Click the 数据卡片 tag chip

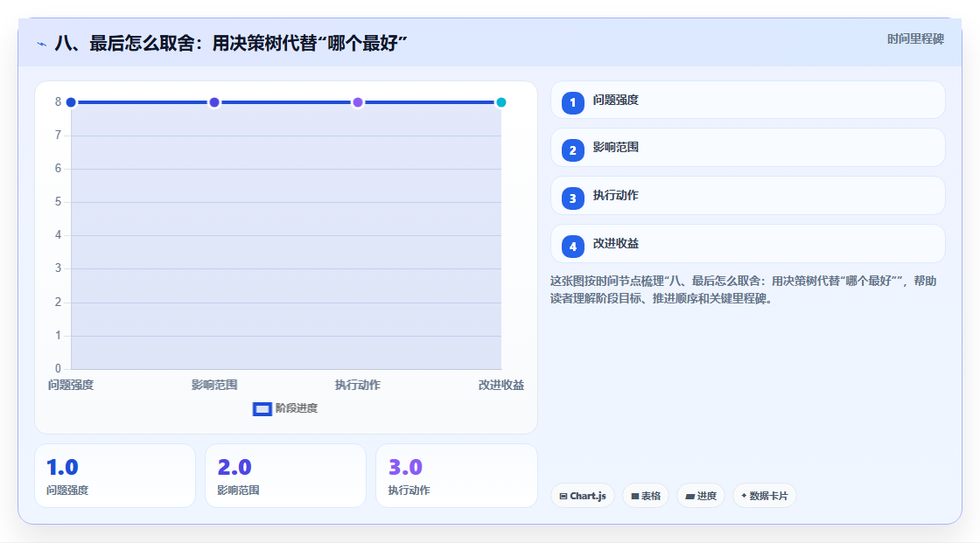tap(765, 496)
